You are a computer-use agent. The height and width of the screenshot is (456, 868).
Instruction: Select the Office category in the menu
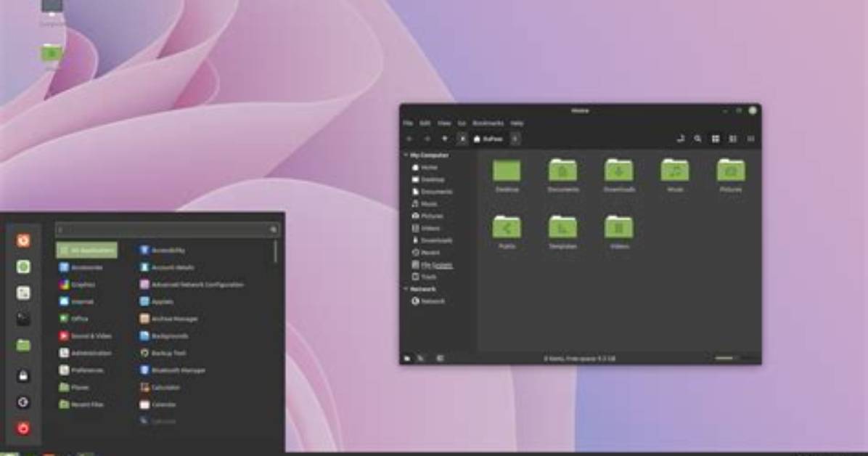pyautogui.click(x=74, y=319)
